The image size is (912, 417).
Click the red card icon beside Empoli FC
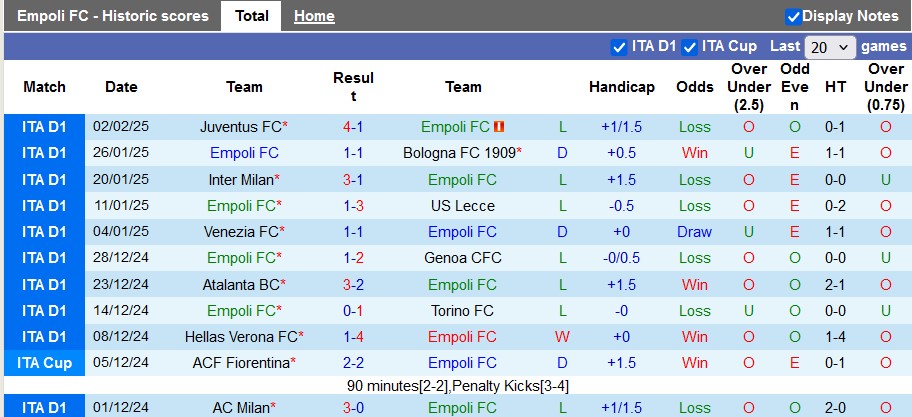pos(499,127)
